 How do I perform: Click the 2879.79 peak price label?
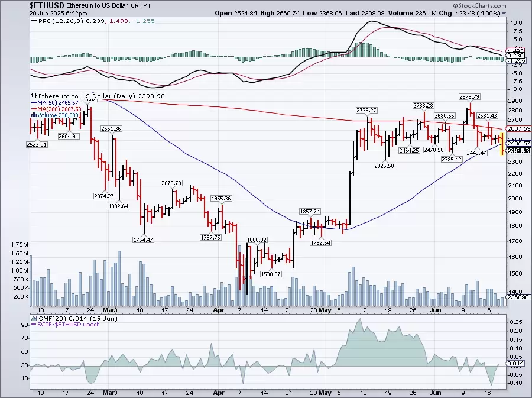pos(469,97)
